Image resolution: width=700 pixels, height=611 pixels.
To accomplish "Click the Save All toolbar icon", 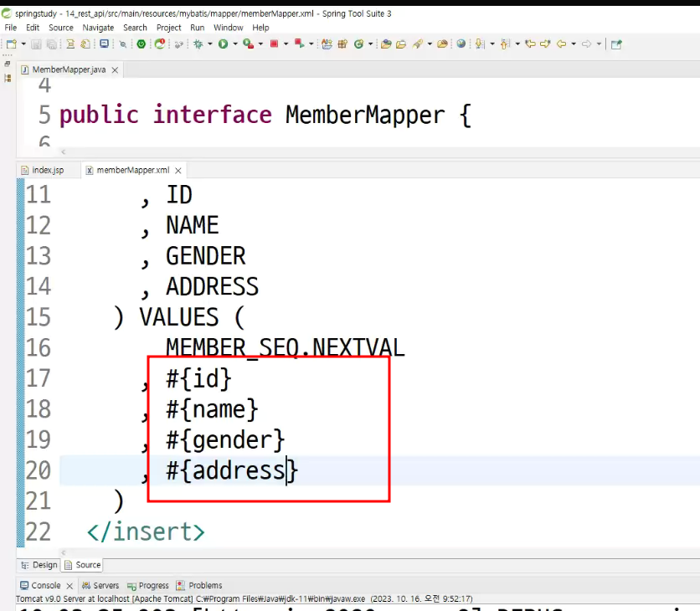I will [x=52, y=44].
